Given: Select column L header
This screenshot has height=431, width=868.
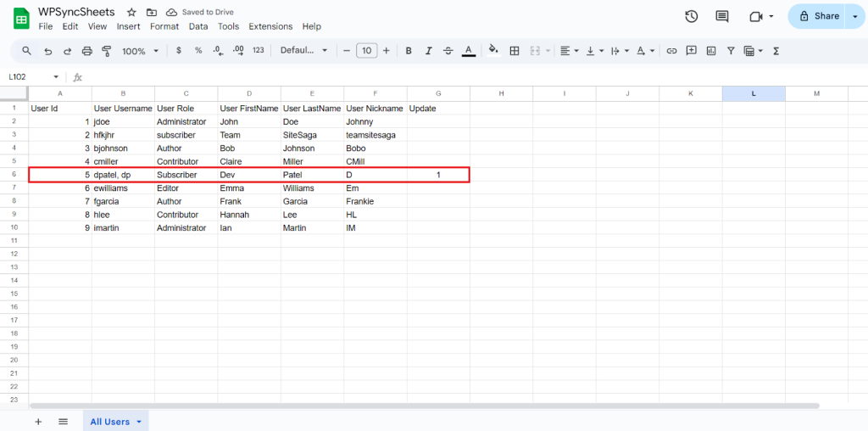Looking at the screenshot, I should (x=754, y=93).
